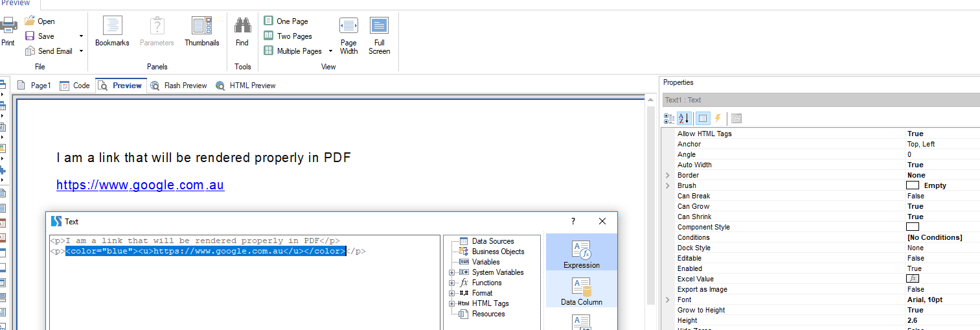The width and height of the screenshot is (980, 330).
Task: Toggle Allow HTML Tags value True
Action: coord(915,134)
